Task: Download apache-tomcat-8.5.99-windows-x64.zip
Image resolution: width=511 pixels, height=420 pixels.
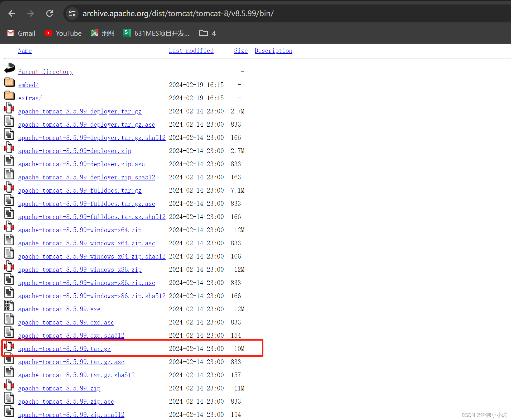Action: [x=80, y=230]
